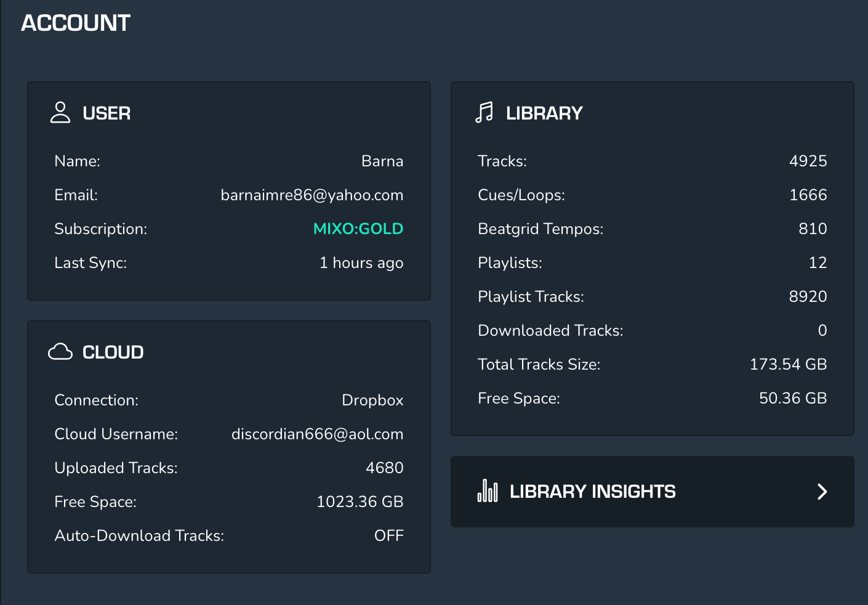868x605 pixels.
Task: Click the cloud username discordian666@aol.com
Action: pos(317,434)
